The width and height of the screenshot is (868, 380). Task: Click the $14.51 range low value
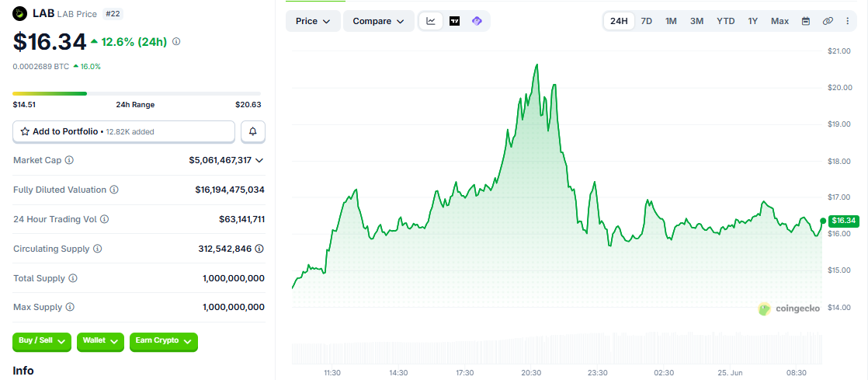coord(24,105)
